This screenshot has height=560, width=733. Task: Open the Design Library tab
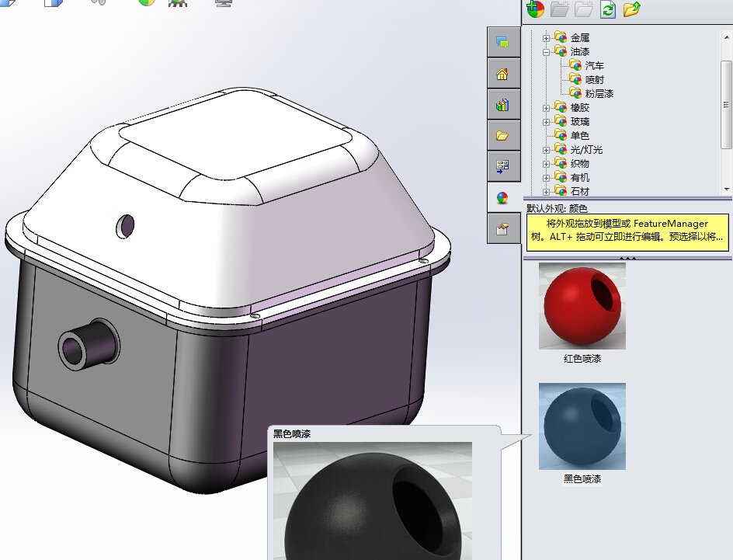(x=503, y=104)
